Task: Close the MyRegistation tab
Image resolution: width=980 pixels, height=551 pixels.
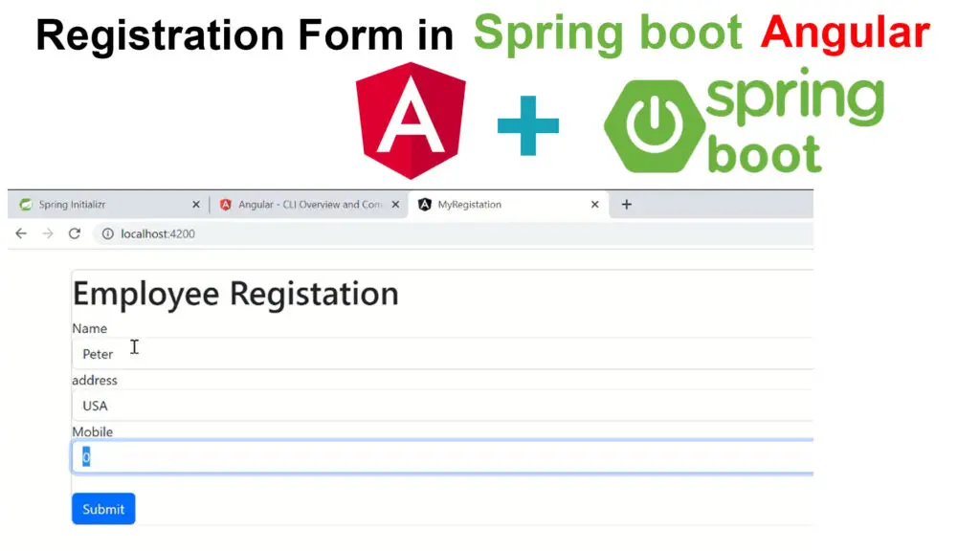Action: (x=594, y=205)
